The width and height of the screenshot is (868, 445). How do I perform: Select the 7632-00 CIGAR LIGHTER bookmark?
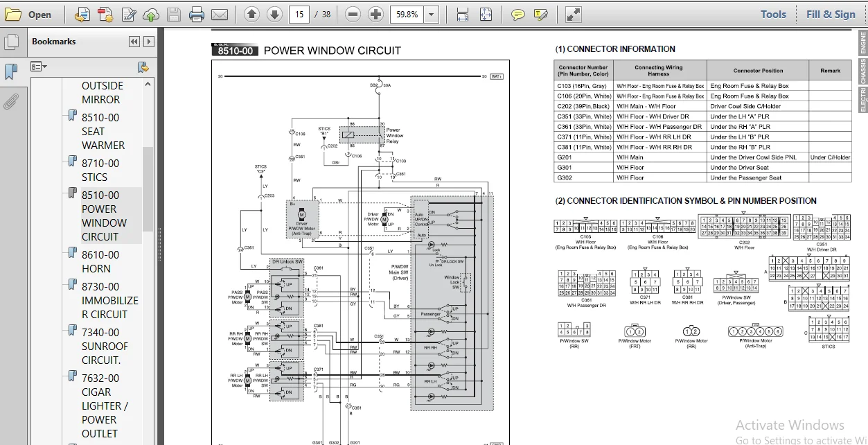[x=105, y=405]
